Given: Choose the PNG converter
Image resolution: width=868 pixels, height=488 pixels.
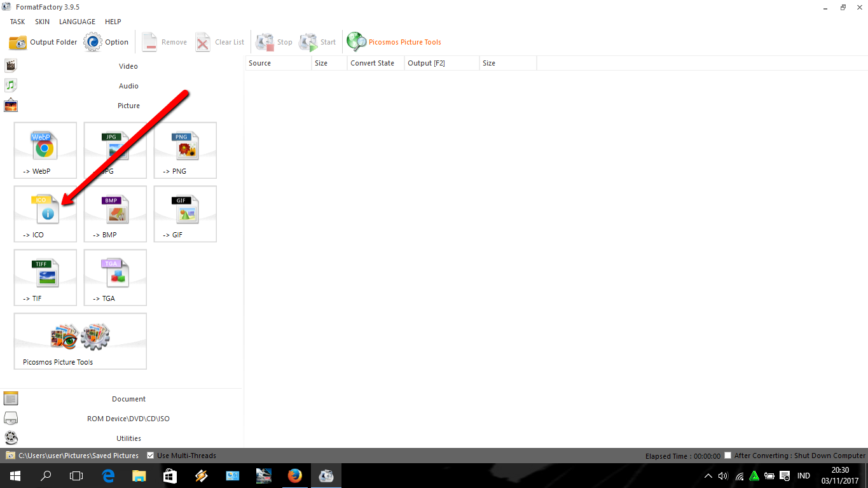Looking at the screenshot, I should [184, 150].
